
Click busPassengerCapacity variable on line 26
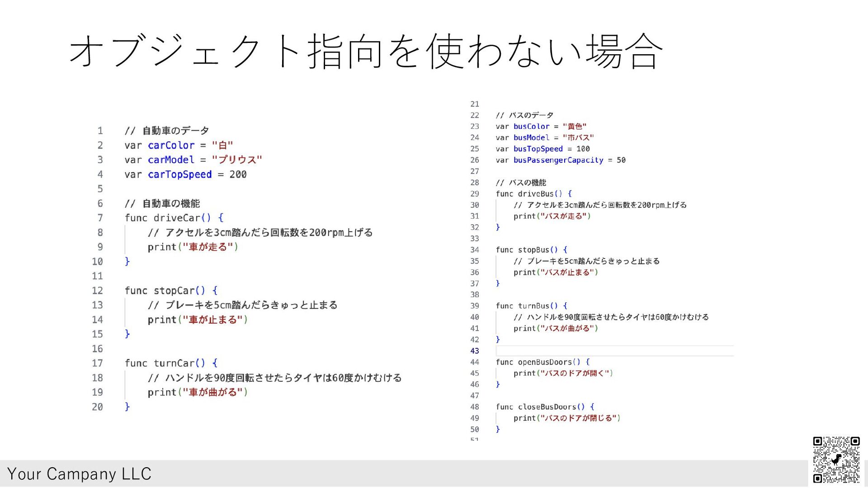click(x=558, y=160)
